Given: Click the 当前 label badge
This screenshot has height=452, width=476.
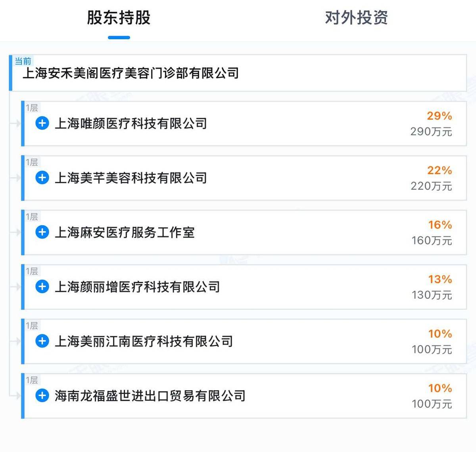Looking at the screenshot, I should [x=23, y=61].
